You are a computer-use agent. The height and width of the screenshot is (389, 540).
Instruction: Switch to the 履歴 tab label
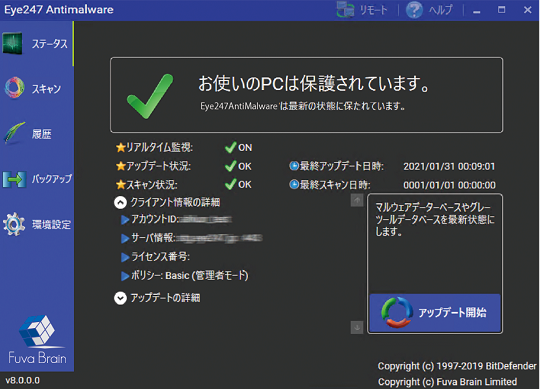pyautogui.click(x=42, y=134)
